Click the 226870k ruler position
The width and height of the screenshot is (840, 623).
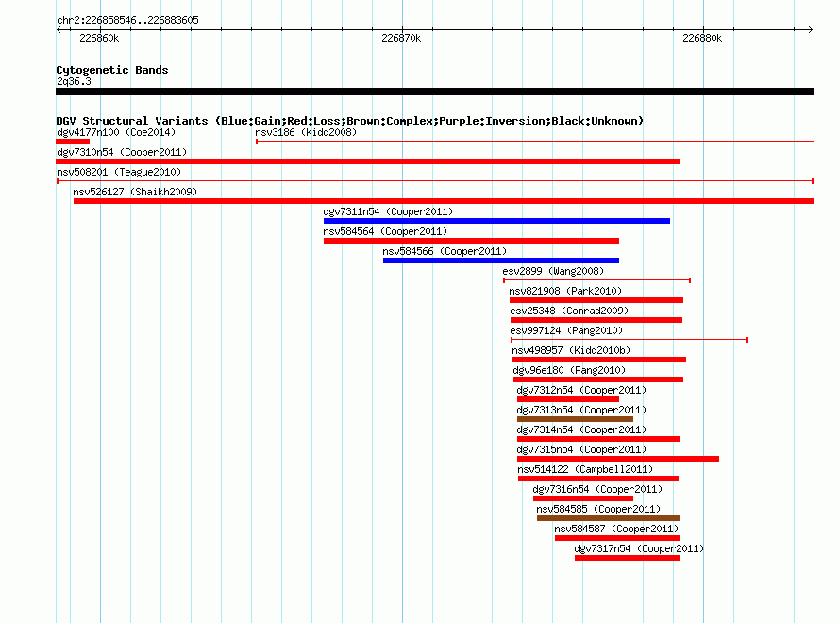point(401,38)
